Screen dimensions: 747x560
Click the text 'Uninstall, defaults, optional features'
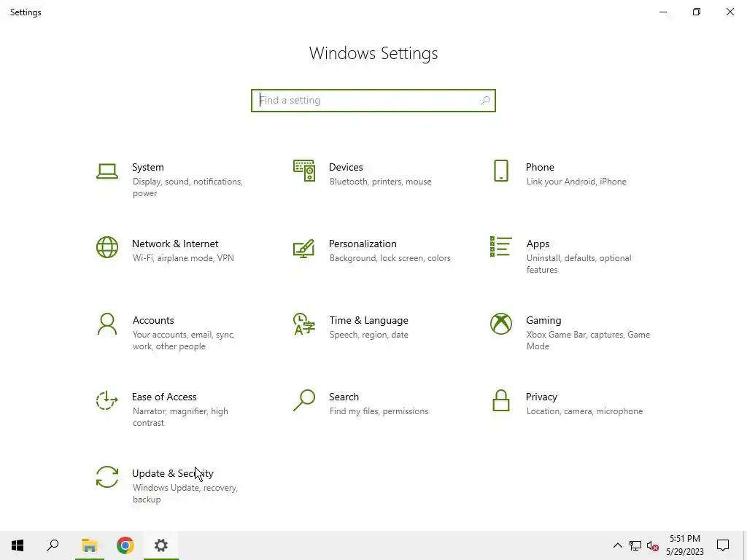578,264
